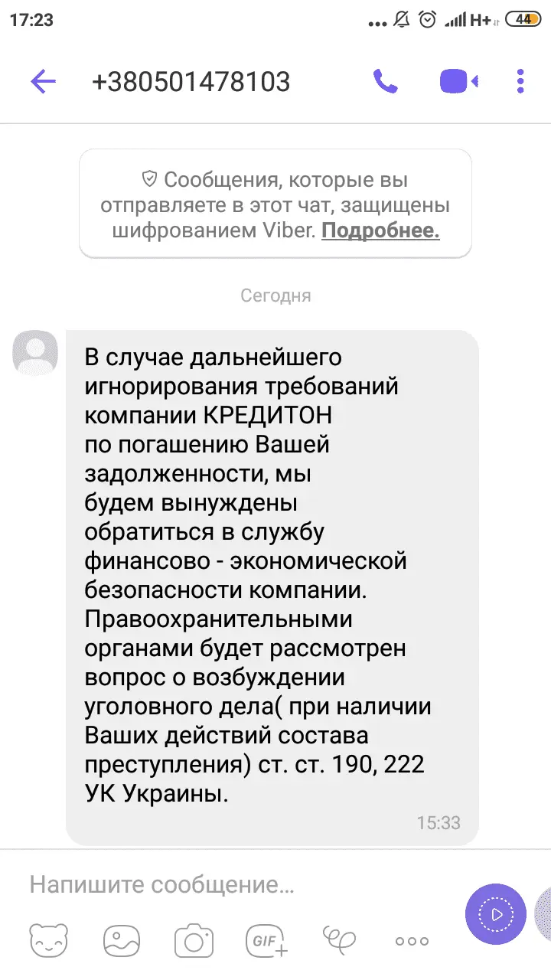
Task: Open the photo gallery attachment
Action: tap(121, 939)
